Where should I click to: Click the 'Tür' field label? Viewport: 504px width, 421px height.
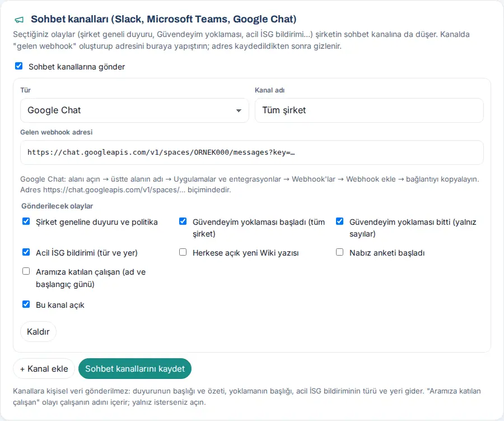point(25,90)
